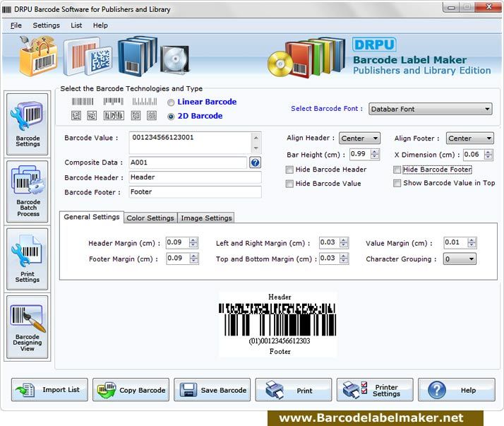Switch to Image Settings tab

(x=206, y=218)
